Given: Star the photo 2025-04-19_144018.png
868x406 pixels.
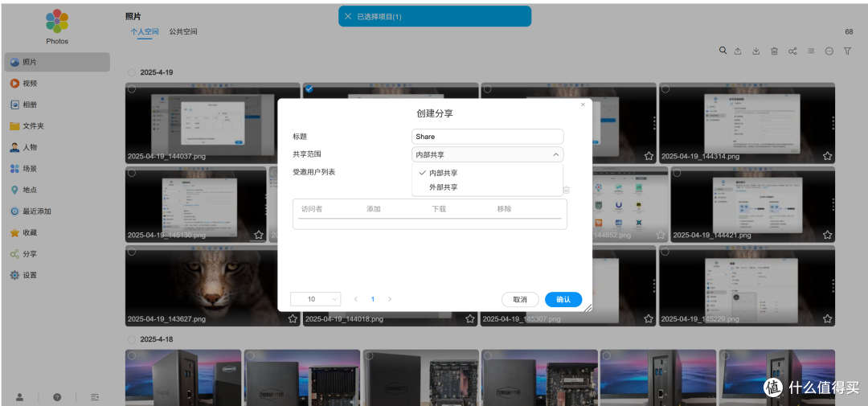Looking at the screenshot, I should [x=470, y=318].
